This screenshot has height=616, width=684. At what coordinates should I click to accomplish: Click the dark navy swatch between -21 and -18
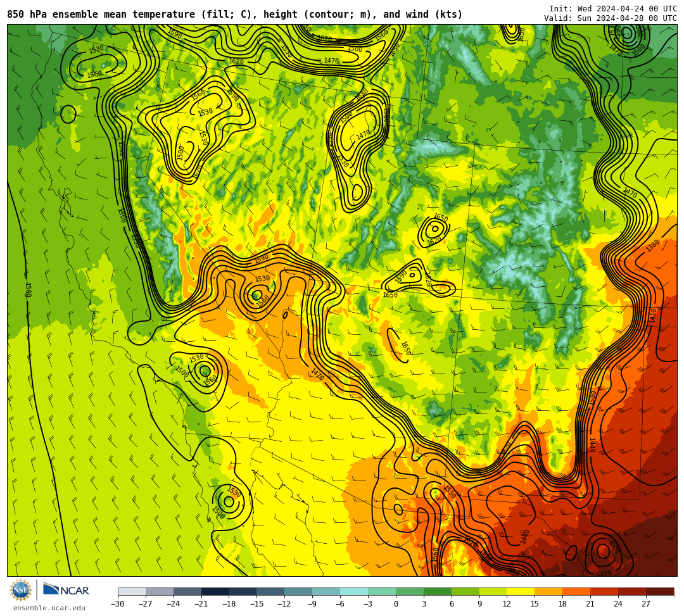click(215, 591)
